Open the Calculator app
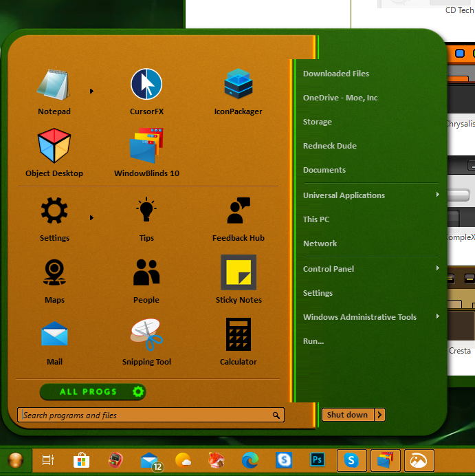Image resolution: width=475 pixels, height=476 pixels. click(239, 340)
